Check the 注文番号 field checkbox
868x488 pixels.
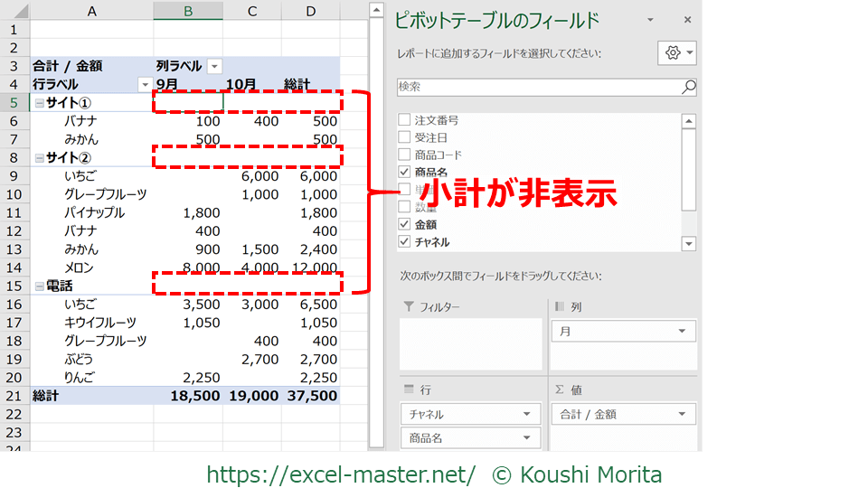(404, 120)
